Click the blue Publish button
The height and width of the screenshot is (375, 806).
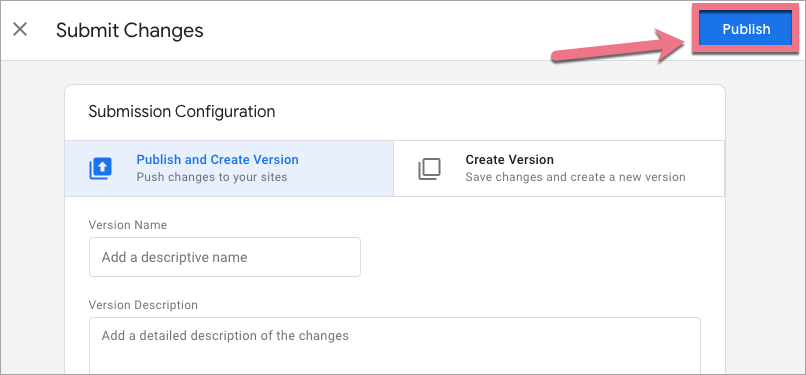(746, 29)
